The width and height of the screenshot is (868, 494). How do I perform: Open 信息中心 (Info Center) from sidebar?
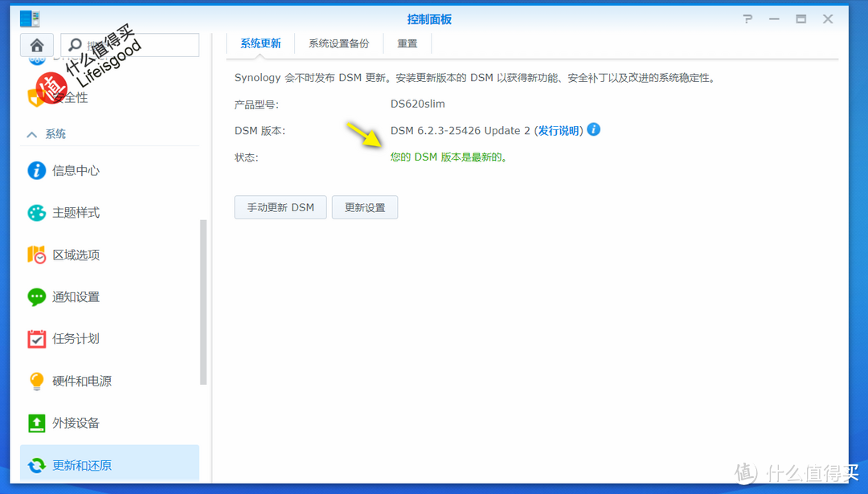tap(76, 170)
